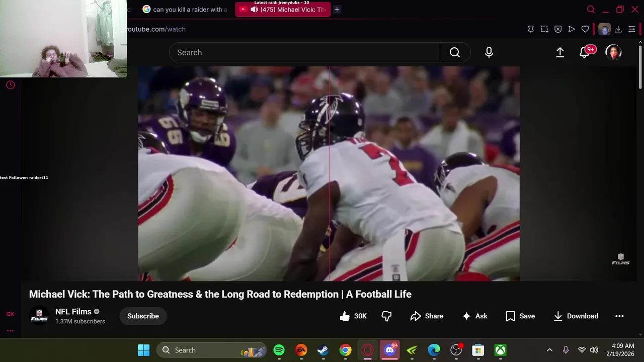This screenshot has width=644, height=362.
Task: Switch to the Google 'can you kill a raider' tab
Action: [x=185, y=9]
